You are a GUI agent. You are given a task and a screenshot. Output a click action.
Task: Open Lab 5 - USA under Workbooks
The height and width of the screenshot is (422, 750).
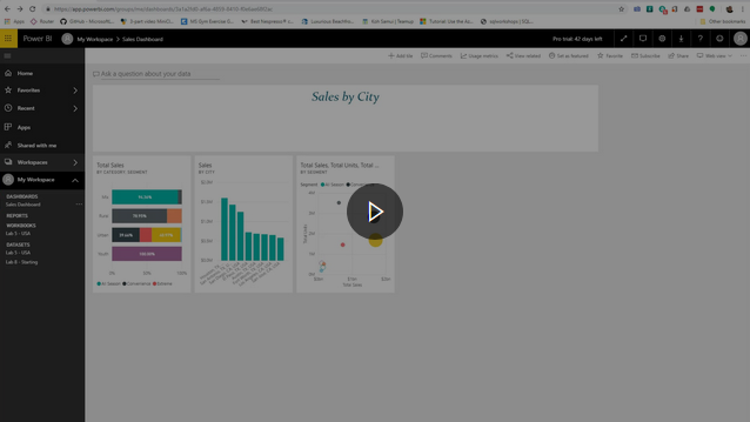pos(18,233)
